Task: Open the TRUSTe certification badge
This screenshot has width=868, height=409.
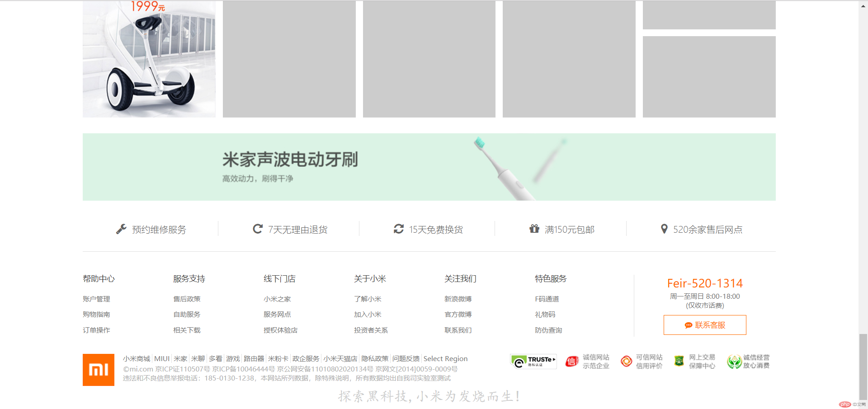Action: pyautogui.click(x=533, y=362)
